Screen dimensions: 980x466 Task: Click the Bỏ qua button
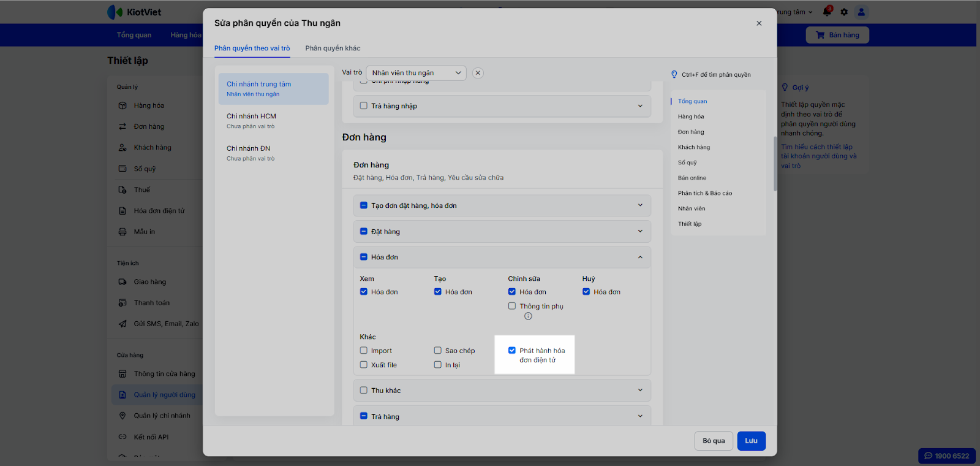pos(714,441)
